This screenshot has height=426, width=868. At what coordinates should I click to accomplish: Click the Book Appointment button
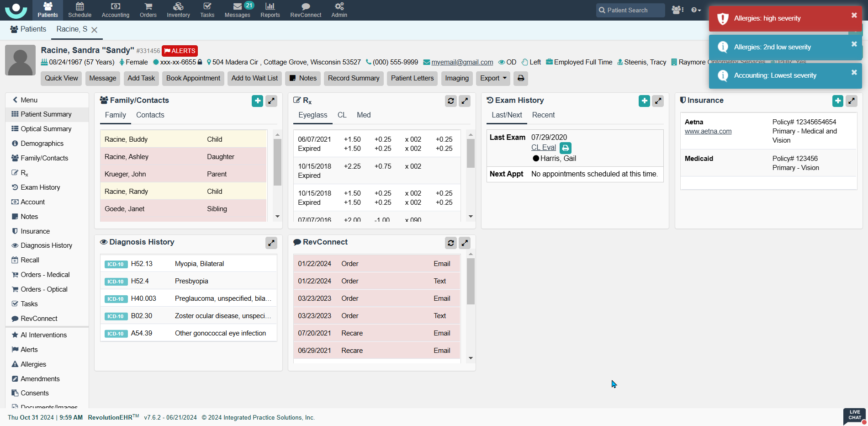193,78
